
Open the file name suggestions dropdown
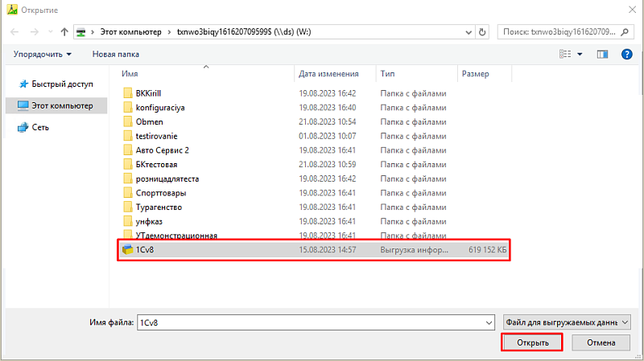coord(489,322)
